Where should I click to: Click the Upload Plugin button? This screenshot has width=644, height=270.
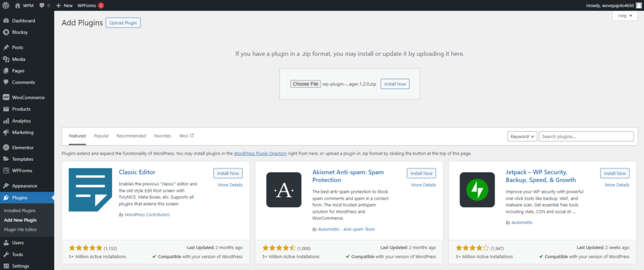tap(123, 23)
